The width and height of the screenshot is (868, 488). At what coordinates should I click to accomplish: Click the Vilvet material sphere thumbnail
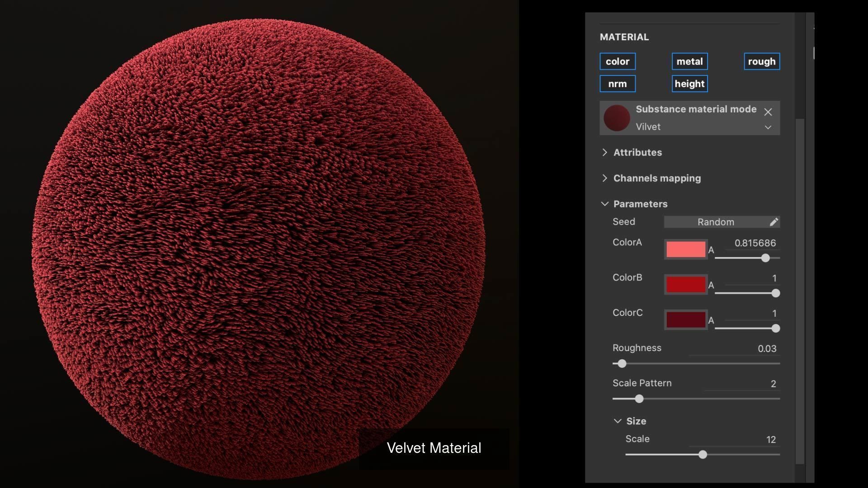[617, 118]
